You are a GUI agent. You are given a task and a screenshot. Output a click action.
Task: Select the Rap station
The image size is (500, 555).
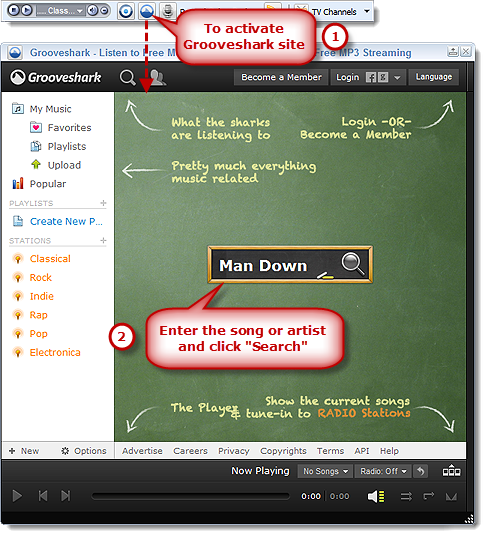coord(39,315)
